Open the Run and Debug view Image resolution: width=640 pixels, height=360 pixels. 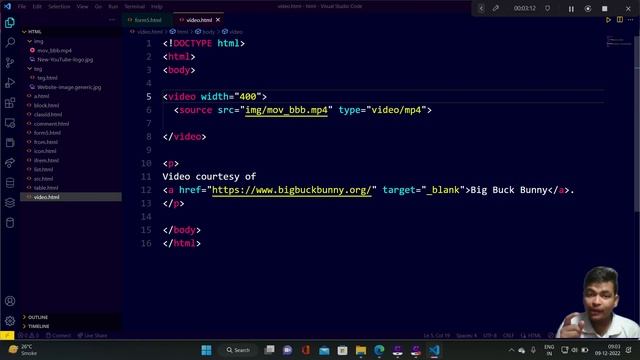pos(10,82)
